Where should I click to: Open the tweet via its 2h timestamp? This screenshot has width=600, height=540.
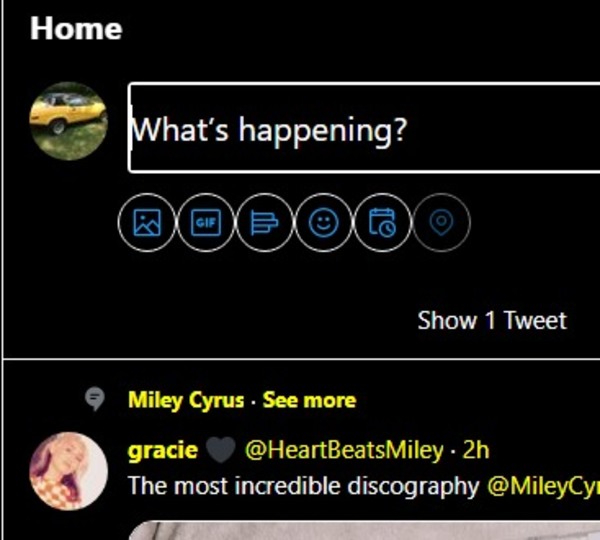[476, 451]
